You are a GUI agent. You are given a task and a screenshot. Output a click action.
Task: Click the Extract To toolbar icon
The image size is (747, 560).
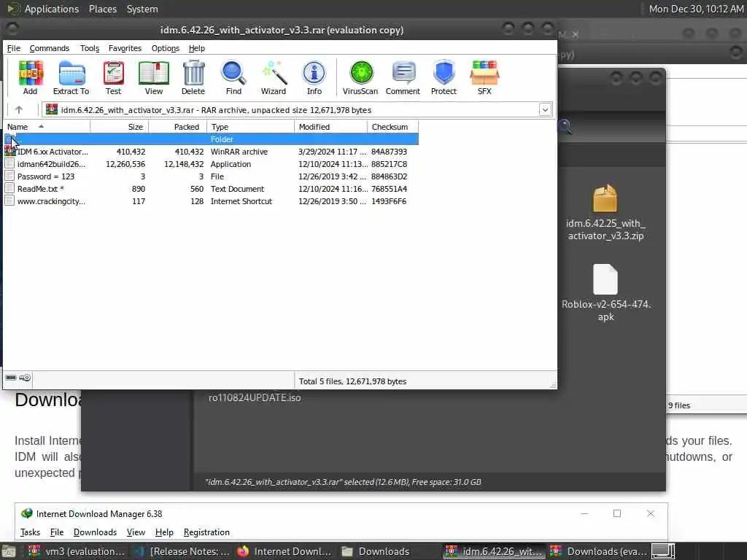click(71, 77)
